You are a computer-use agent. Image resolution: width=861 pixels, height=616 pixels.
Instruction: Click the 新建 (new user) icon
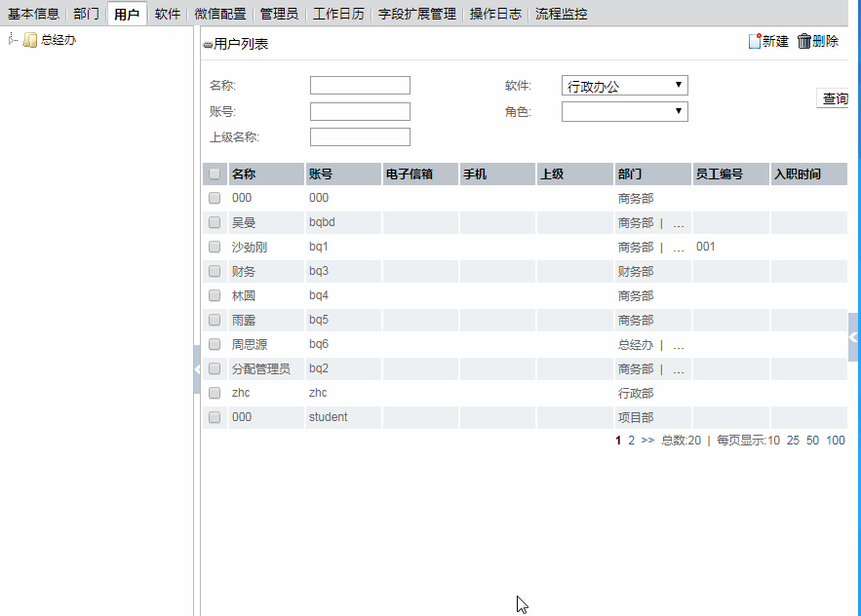click(754, 41)
